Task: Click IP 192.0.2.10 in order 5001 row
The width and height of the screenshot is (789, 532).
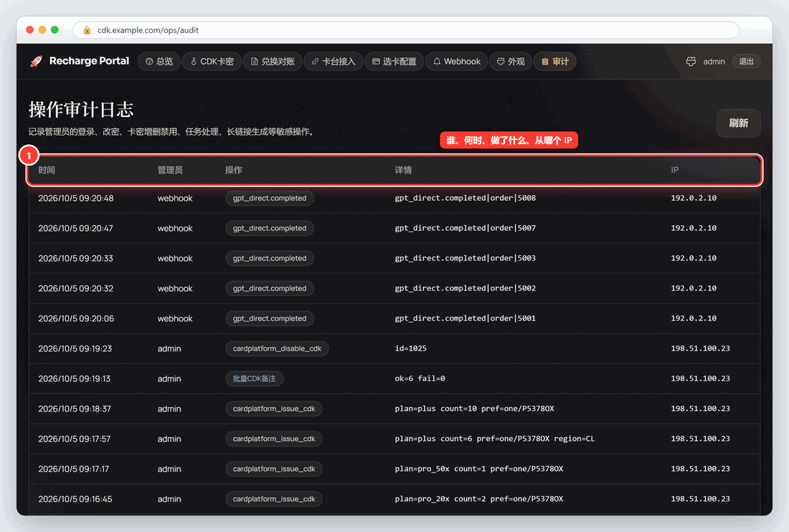Action: (x=694, y=318)
